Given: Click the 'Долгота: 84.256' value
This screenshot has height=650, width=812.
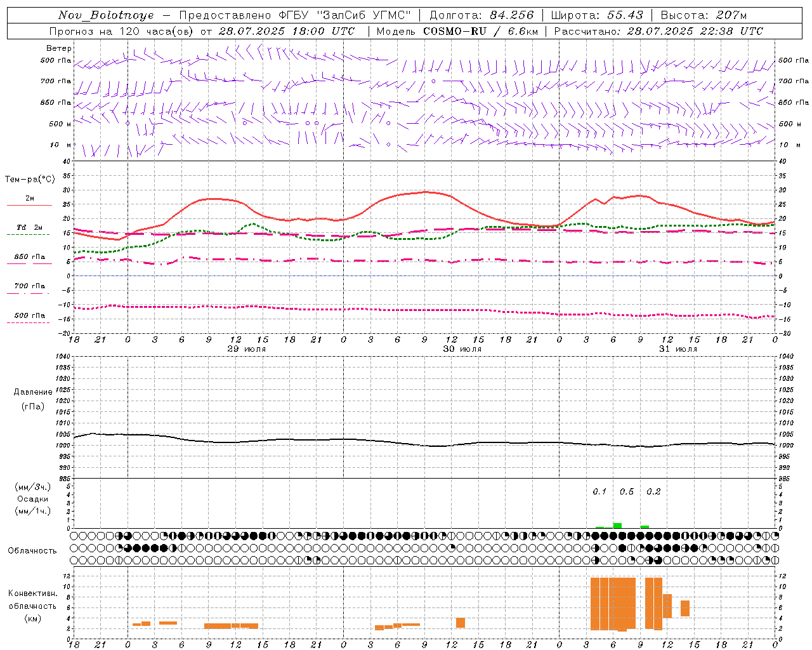Looking at the screenshot, I should [x=482, y=15].
